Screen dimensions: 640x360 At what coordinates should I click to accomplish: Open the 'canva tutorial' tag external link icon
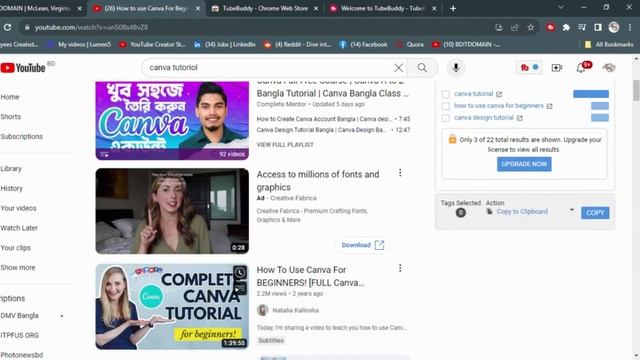tap(499, 94)
